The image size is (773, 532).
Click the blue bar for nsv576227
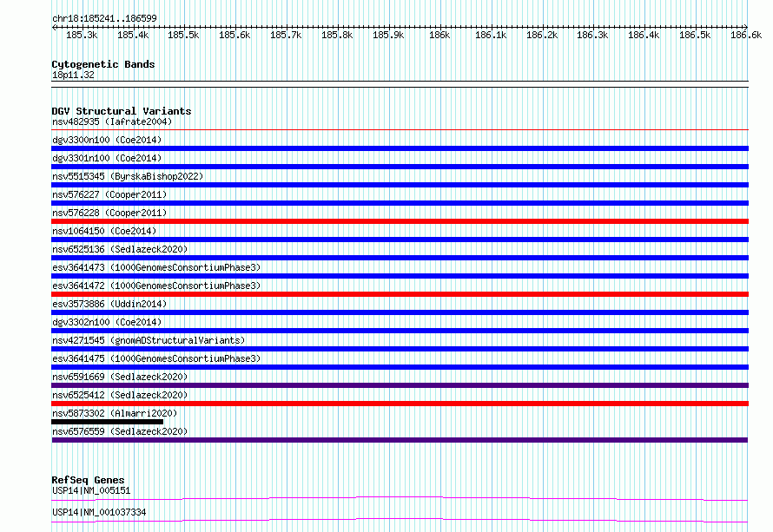[400, 203]
